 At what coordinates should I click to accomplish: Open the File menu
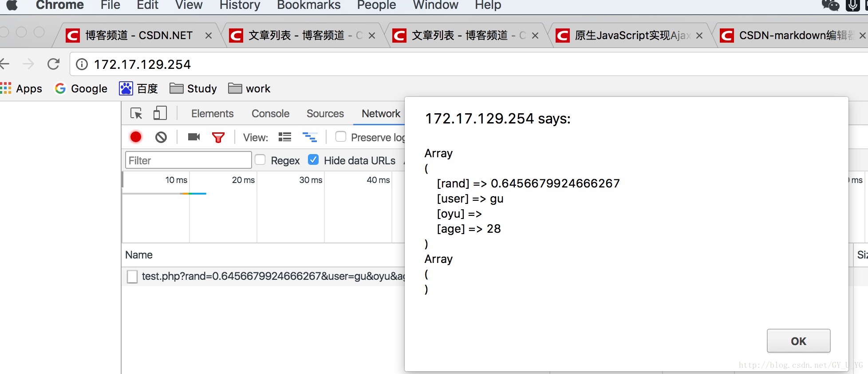coord(110,5)
